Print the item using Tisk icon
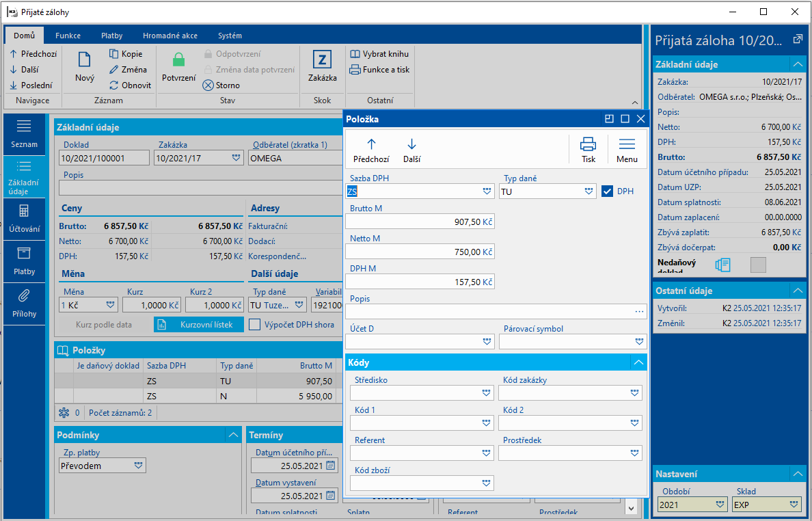Viewport: 812px width, 521px height. click(x=588, y=144)
